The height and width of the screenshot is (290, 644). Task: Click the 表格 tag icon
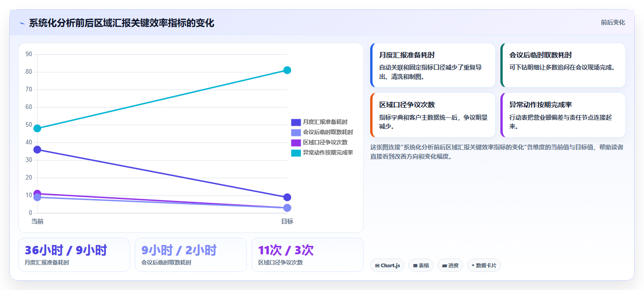pyautogui.click(x=416, y=266)
